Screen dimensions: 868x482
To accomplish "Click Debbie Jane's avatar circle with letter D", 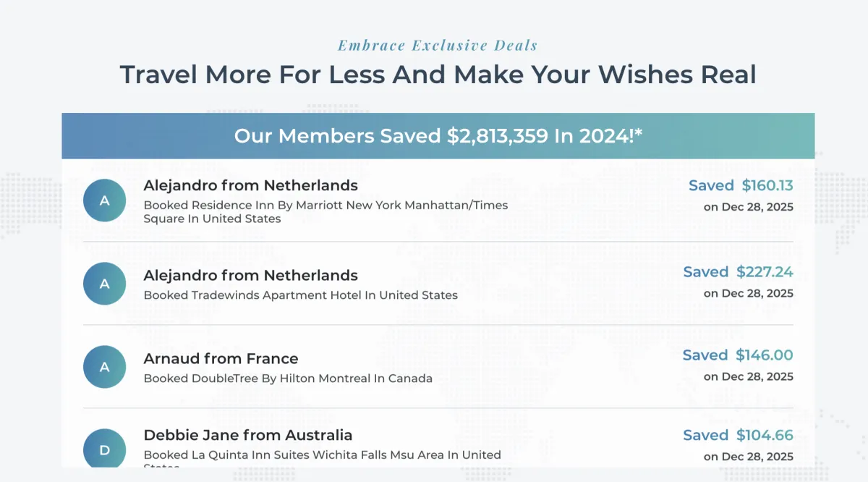I will point(105,449).
